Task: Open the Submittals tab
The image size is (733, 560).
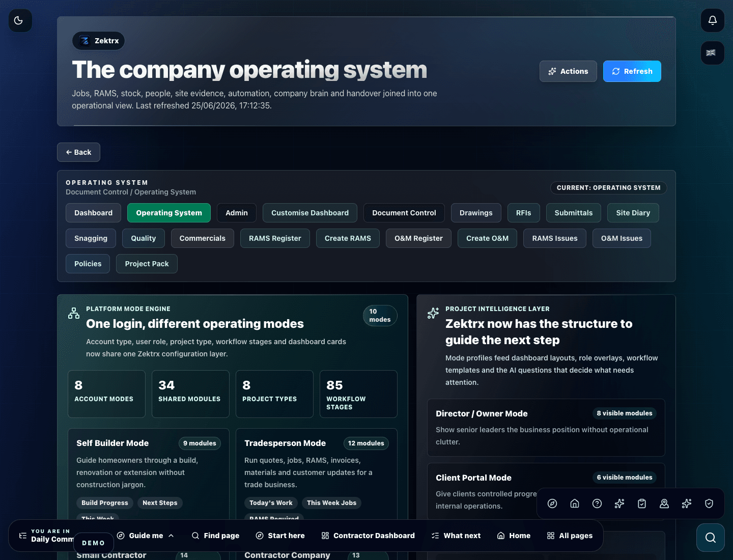Action: pos(574,213)
